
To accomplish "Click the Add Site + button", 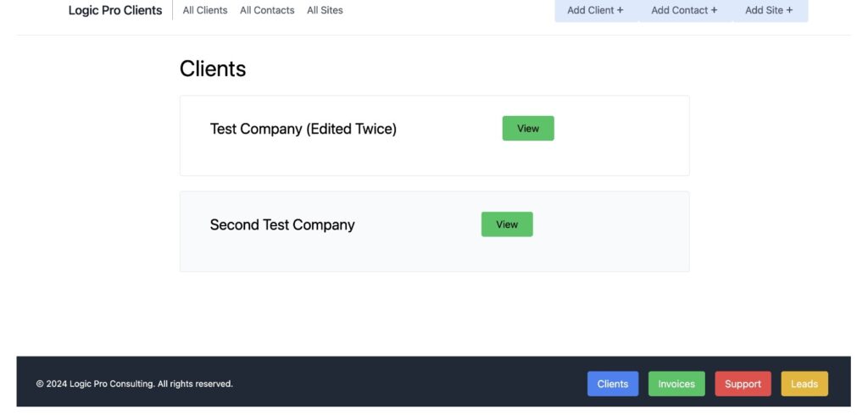I will [769, 10].
